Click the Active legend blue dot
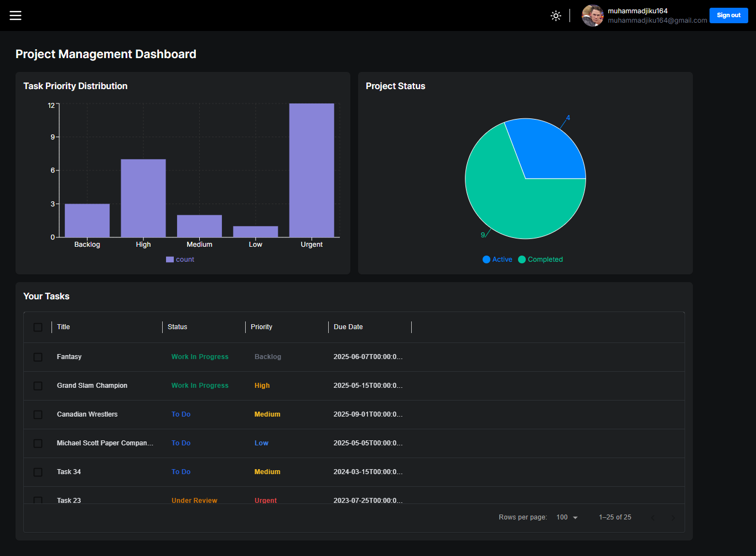The height and width of the screenshot is (556, 756). 486,259
